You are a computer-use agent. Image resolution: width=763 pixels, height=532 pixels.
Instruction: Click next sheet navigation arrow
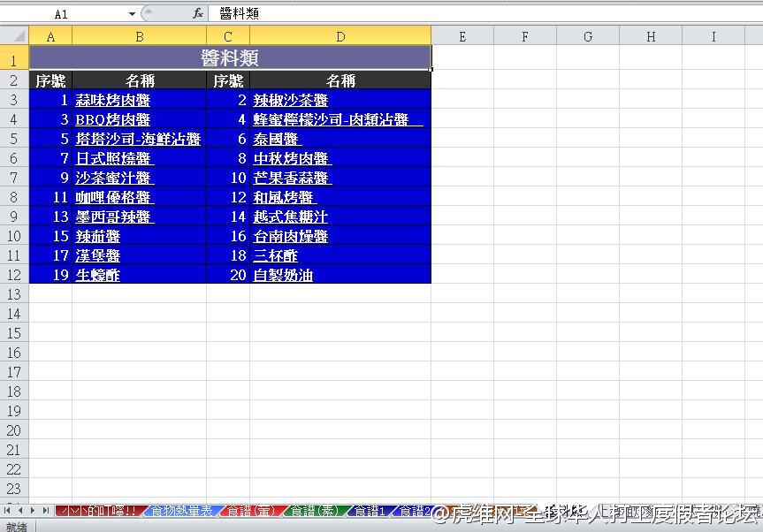tap(32, 511)
